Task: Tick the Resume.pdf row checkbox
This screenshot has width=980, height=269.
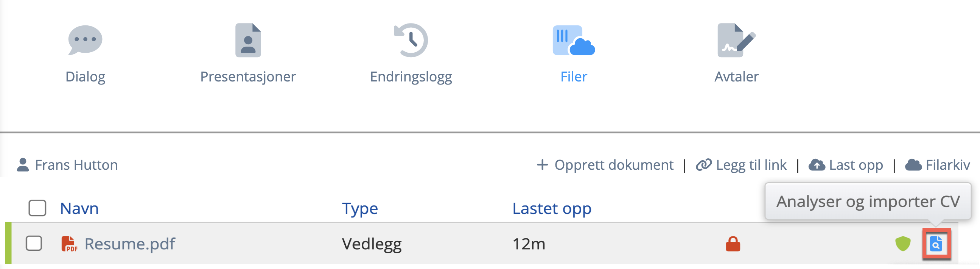Action: (x=34, y=244)
